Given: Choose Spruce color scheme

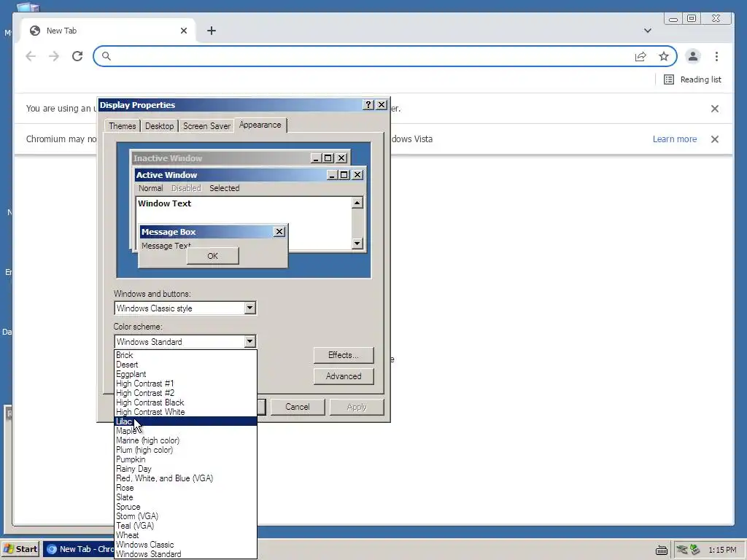Looking at the screenshot, I should point(186,507).
